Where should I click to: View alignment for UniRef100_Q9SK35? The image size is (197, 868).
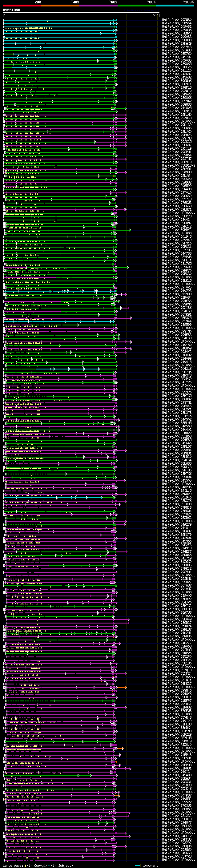click(177, 142)
